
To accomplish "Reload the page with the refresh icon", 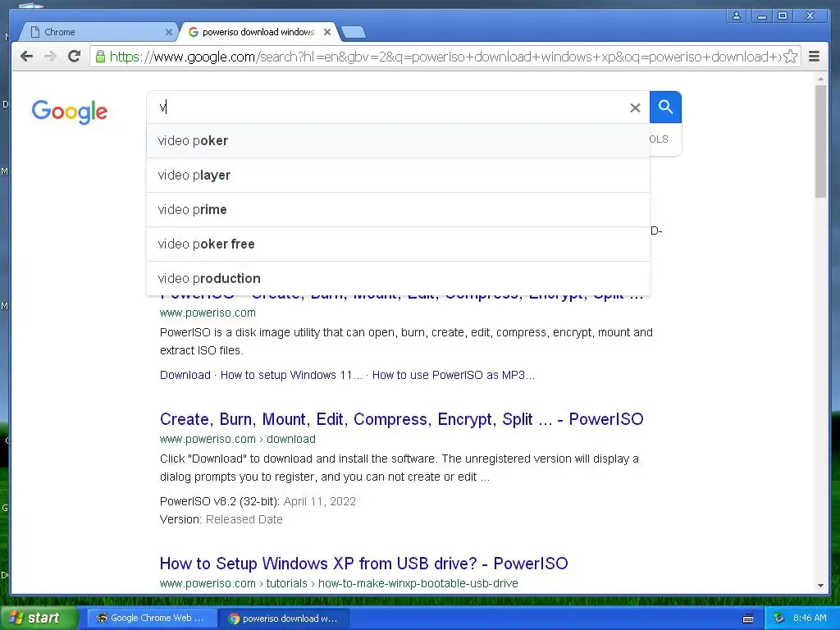I will coord(75,57).
